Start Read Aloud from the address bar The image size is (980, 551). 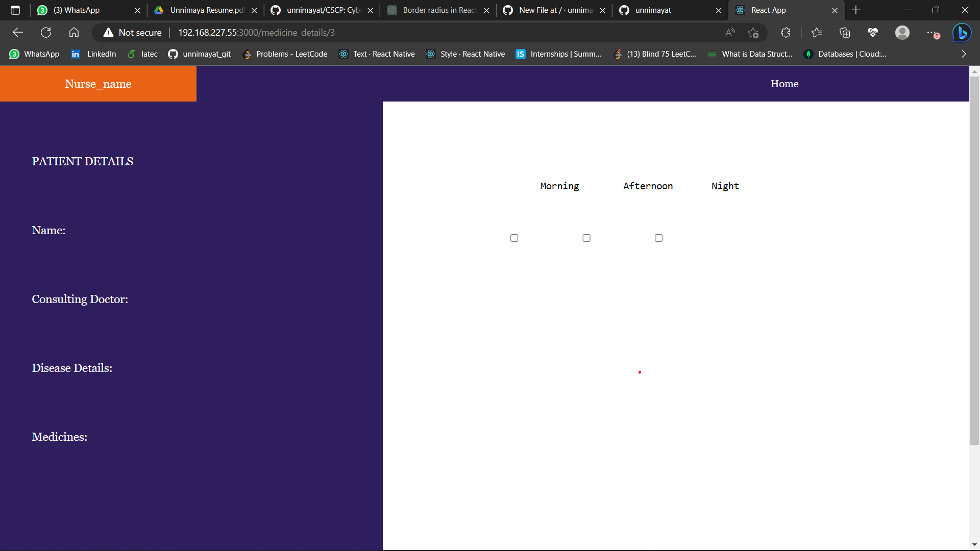pos(730,32)
